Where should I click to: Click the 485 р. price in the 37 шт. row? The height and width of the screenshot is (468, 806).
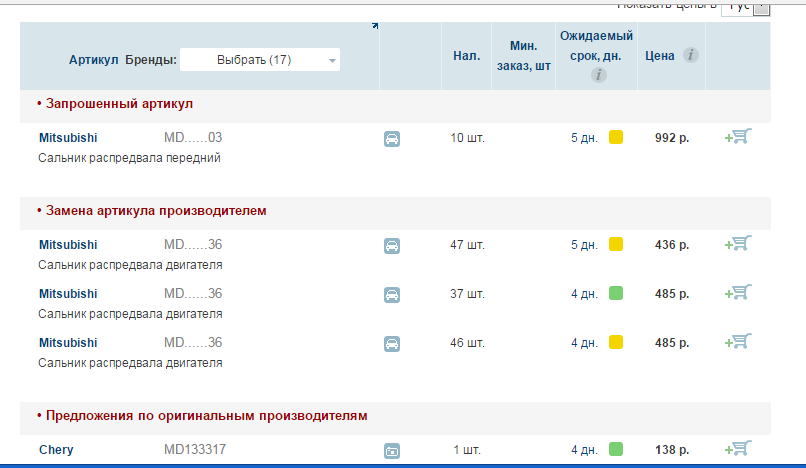(x=672, y=294)
